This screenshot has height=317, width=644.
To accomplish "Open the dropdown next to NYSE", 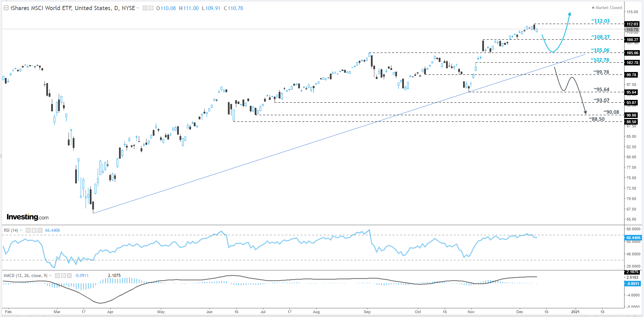I will click(137, 8).
